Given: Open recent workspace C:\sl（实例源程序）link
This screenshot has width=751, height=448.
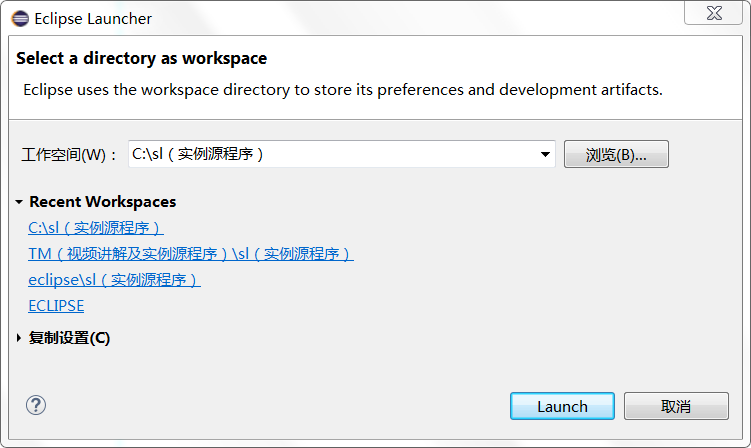Looking at the screenshot, I should (96, 228).
